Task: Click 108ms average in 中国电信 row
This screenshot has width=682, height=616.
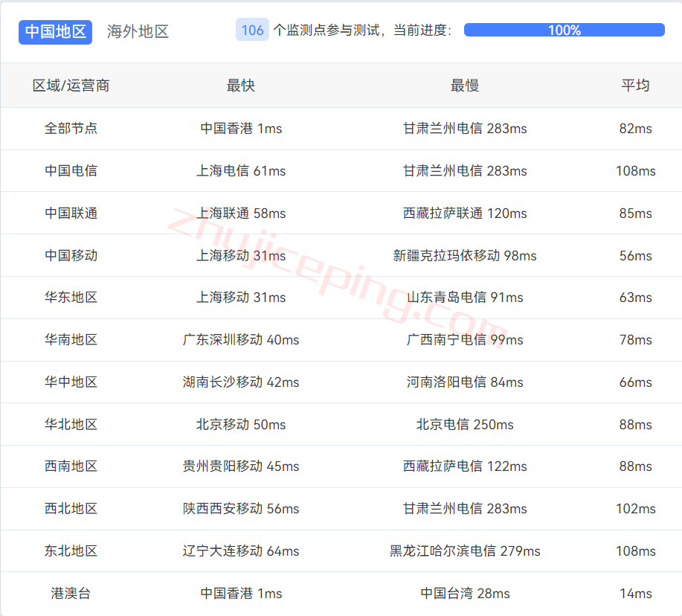Action: [635, 170]
